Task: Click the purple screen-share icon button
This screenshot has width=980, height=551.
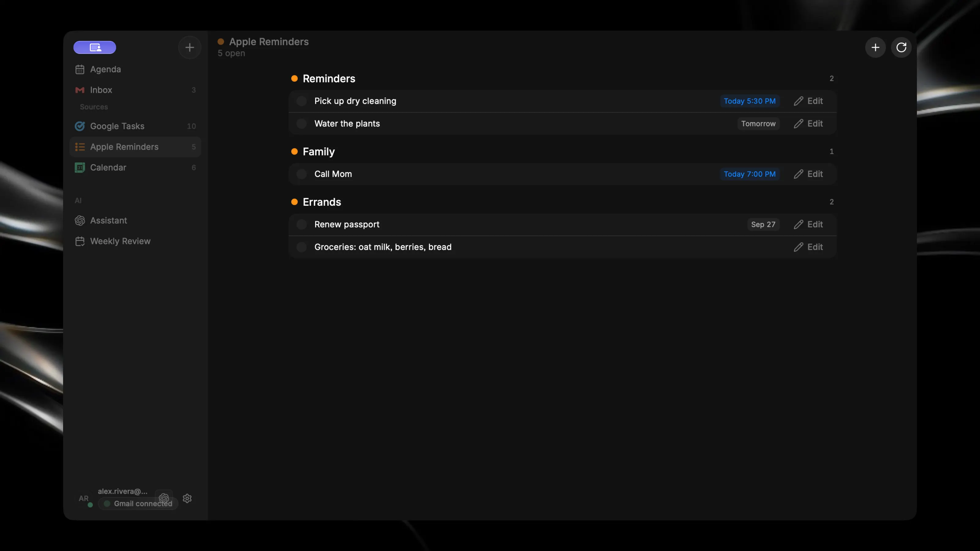Action: coord(95,47)
